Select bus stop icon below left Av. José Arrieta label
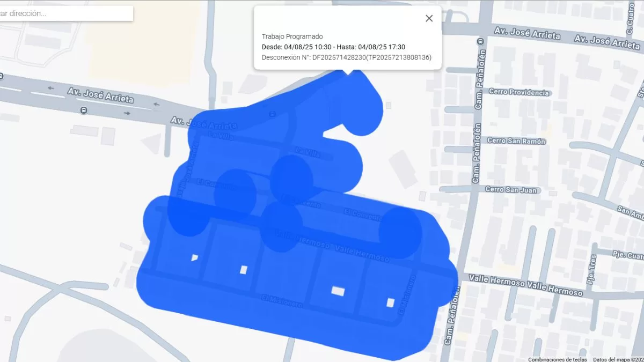Image resolution: width=644 pixels, height=362 pixels. [84, 110]
